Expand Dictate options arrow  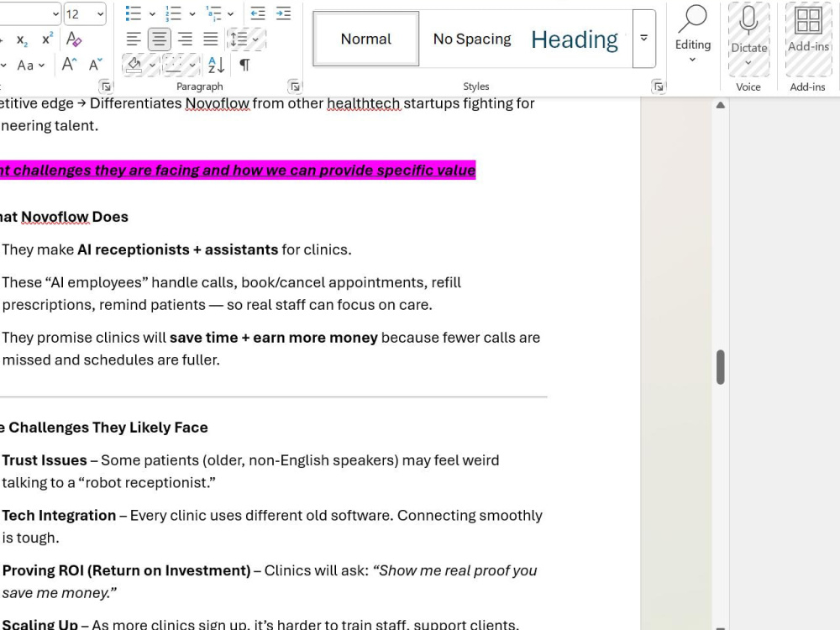(748, 63)
